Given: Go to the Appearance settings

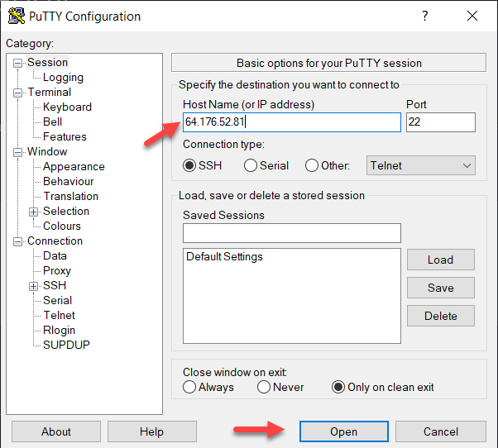Looking at the screenshot, I should coord(74,166).
